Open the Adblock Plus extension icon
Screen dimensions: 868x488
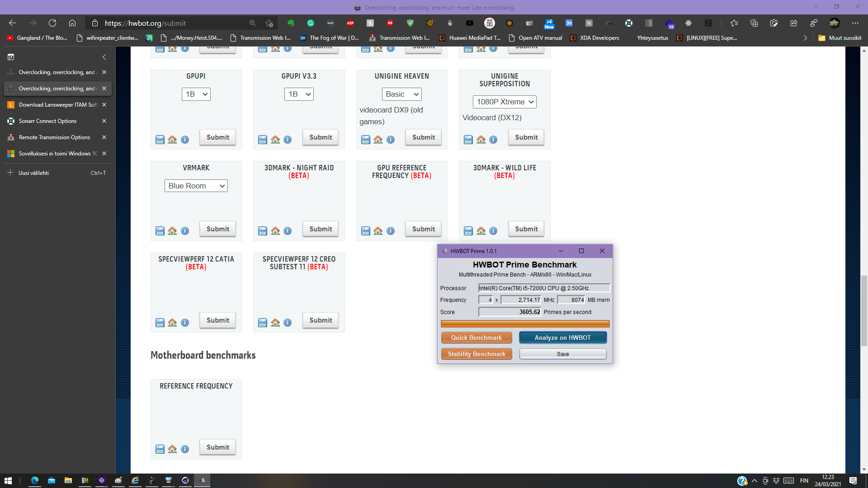click(350, 23)
